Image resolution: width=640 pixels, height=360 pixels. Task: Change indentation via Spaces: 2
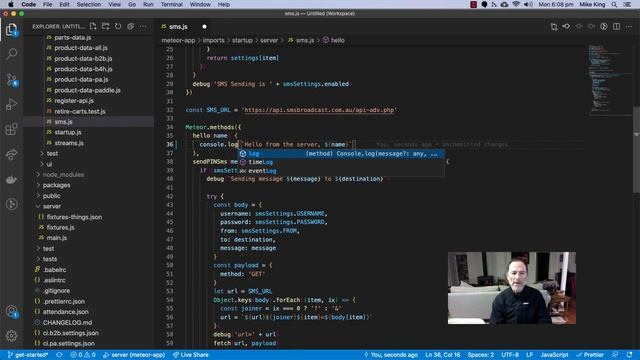pos(481,355)
